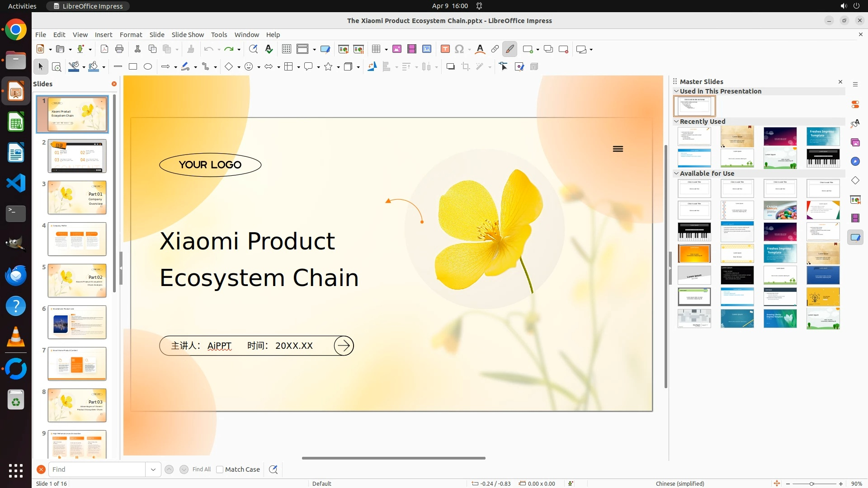Toggle the highlighter formatting button
The width and height of the screenshot is (868, 488).
pyautogui.click(x=510, y=49)
